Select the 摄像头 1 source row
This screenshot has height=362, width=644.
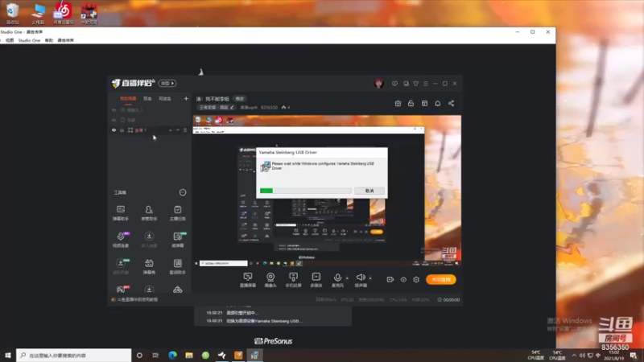(x=151, y=110)
